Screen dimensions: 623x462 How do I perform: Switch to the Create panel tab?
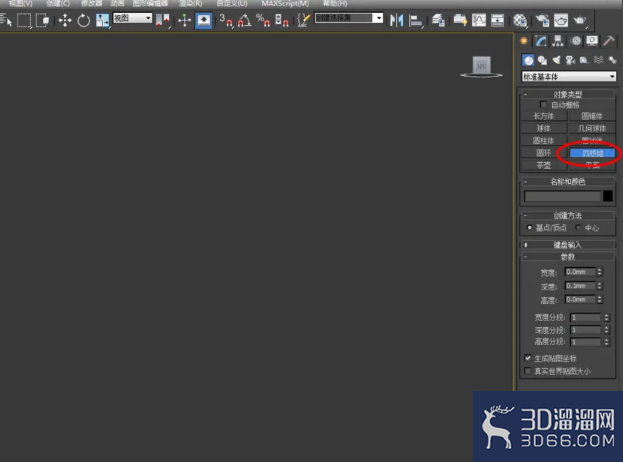524,41
